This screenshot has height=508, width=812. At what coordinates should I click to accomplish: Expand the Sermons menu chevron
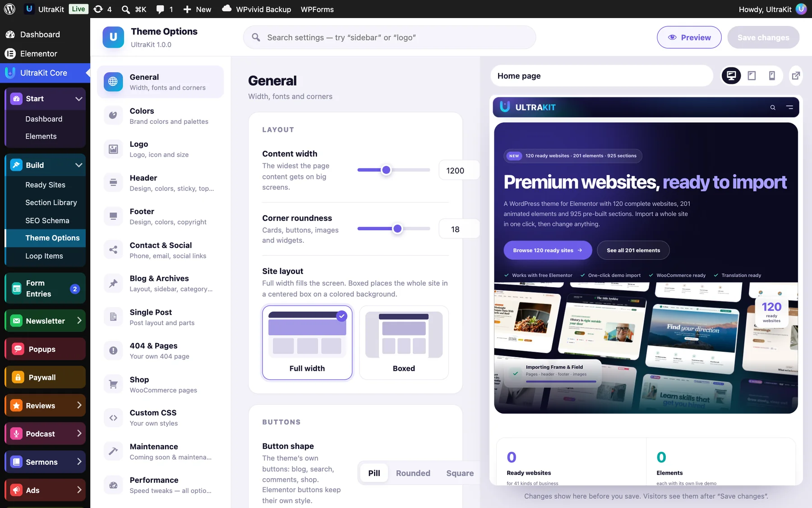[79, 461]
